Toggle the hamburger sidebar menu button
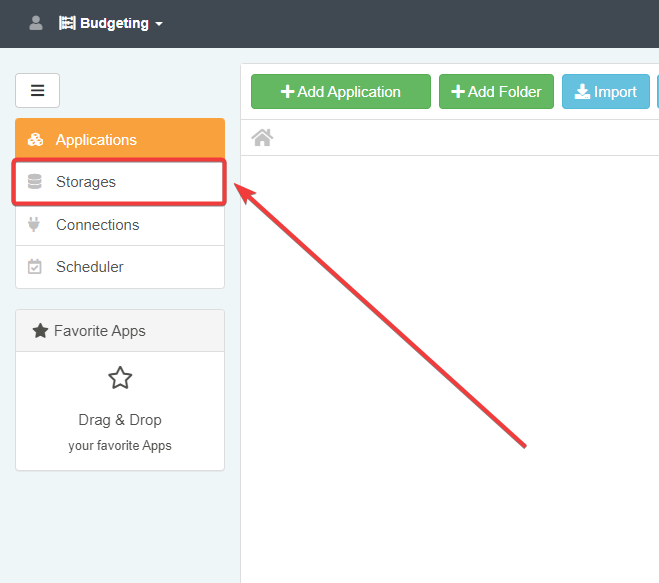This screenshot has width=659, height=583. 37,91
